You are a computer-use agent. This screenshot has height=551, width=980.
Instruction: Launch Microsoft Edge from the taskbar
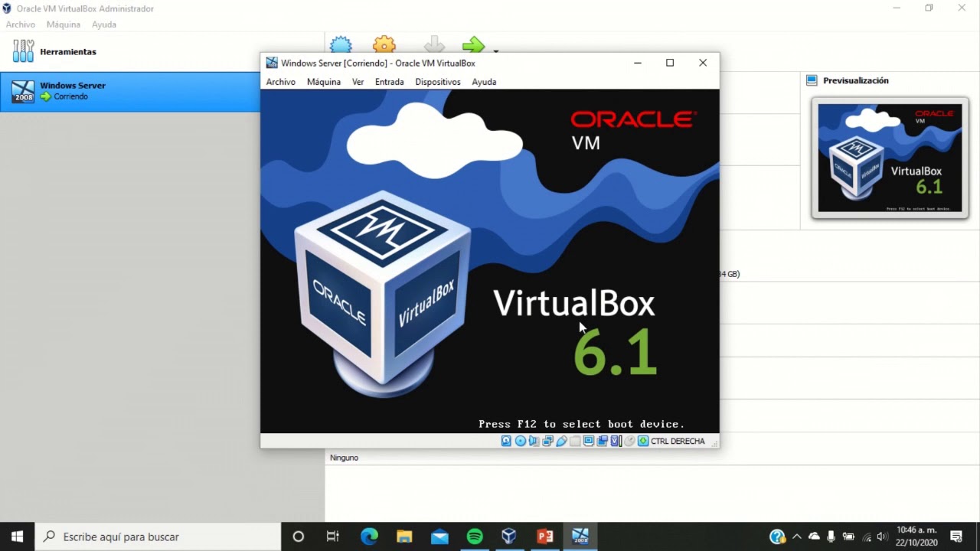click(369, 536)
